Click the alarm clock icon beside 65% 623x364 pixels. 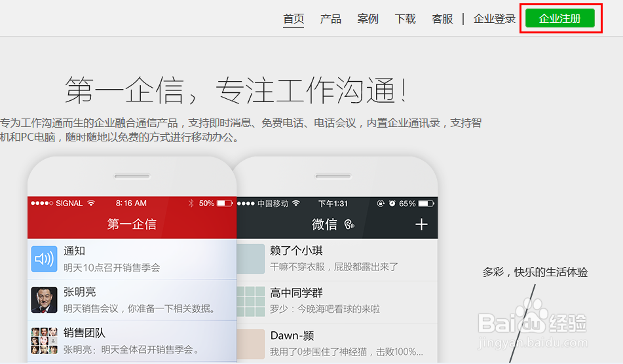point(392,203)
